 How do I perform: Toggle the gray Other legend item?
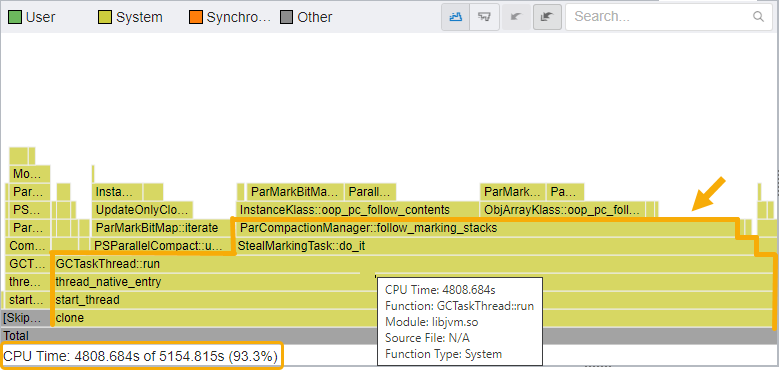coord(307,17)
